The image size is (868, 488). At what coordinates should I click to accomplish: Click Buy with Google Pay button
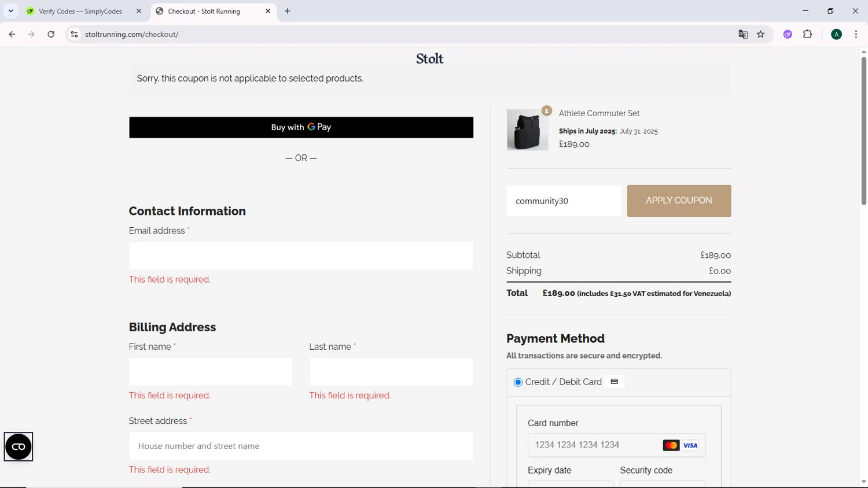pyautogui.click(x=301, y=127)
